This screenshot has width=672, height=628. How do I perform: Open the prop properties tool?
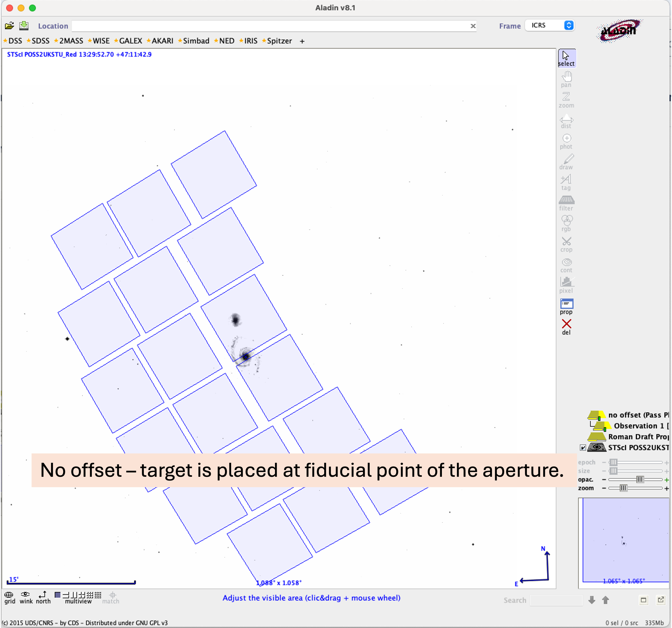pyautogui.click(x=566, y=307)
